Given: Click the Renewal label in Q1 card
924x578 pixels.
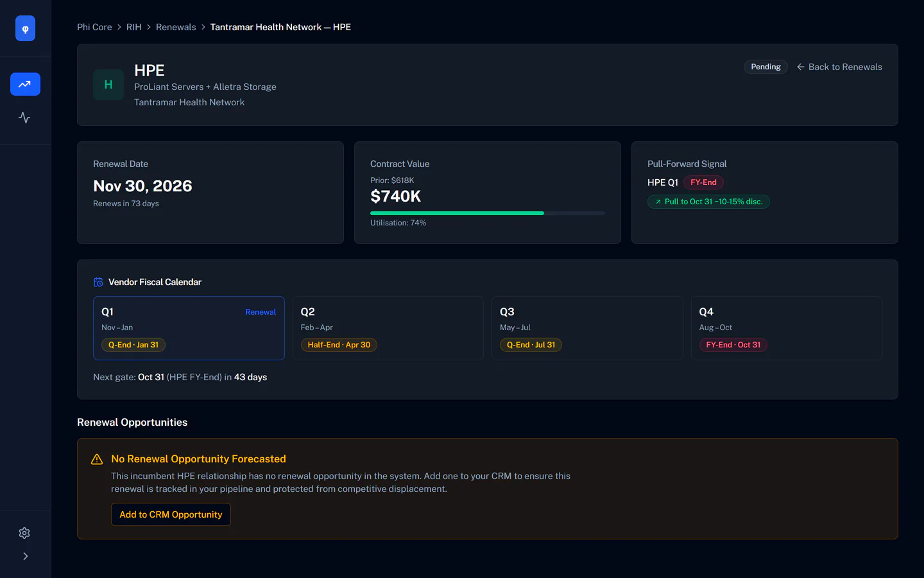Looking at the screenshot, I should click(x=261, y=312).
